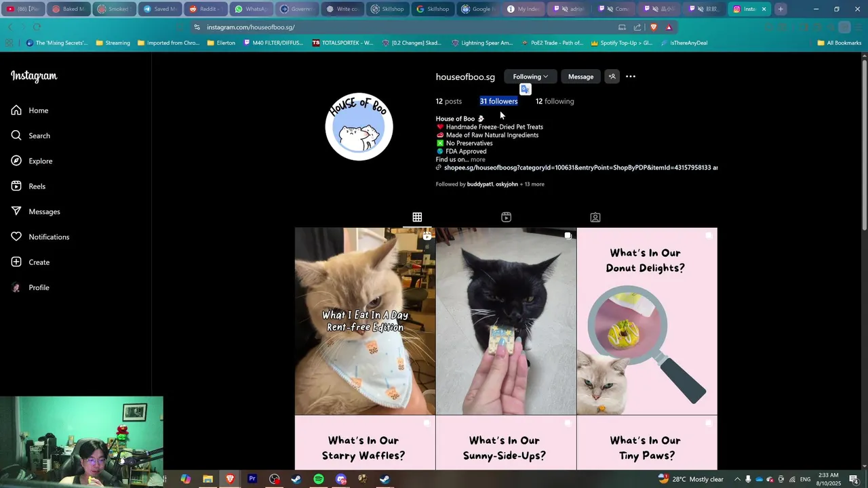
Task: Open Instagram Home from sidebar
Action: pos(30,110)
